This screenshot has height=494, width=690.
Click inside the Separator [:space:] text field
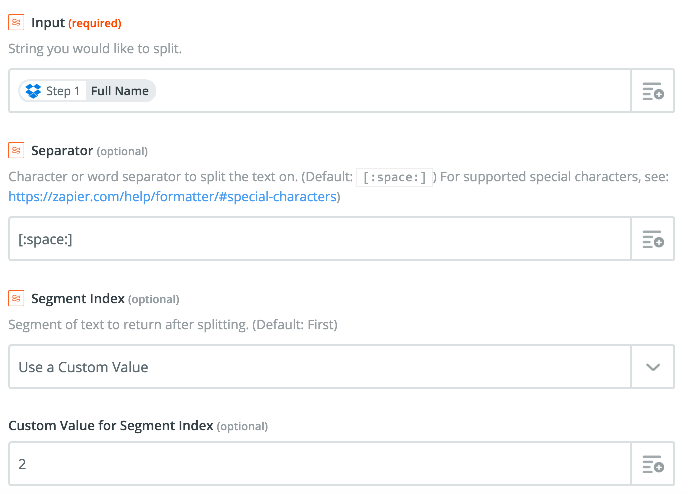click(320, 238)
